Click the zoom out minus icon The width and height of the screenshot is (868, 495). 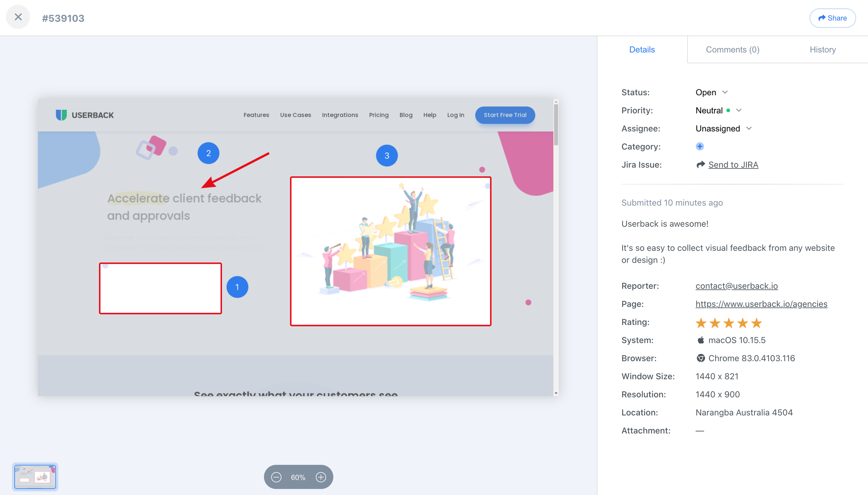(x=276, y=477)
